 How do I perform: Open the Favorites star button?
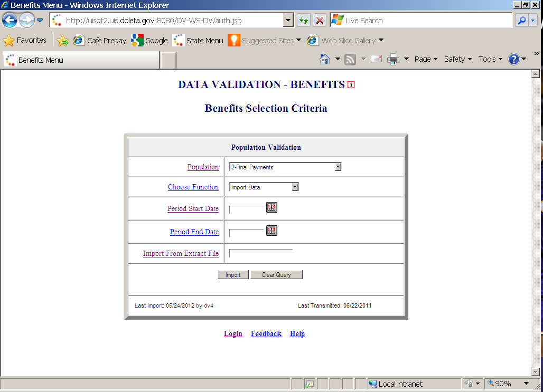24,41
